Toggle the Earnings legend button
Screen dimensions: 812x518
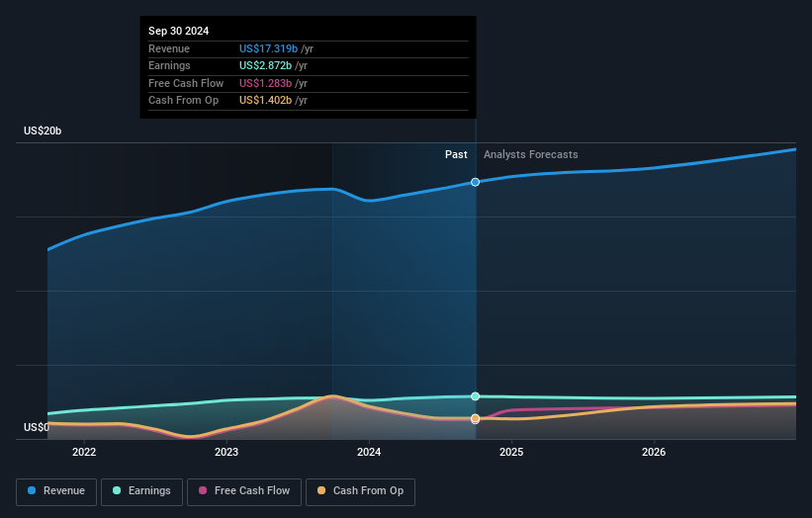click(x=141, y=491)
